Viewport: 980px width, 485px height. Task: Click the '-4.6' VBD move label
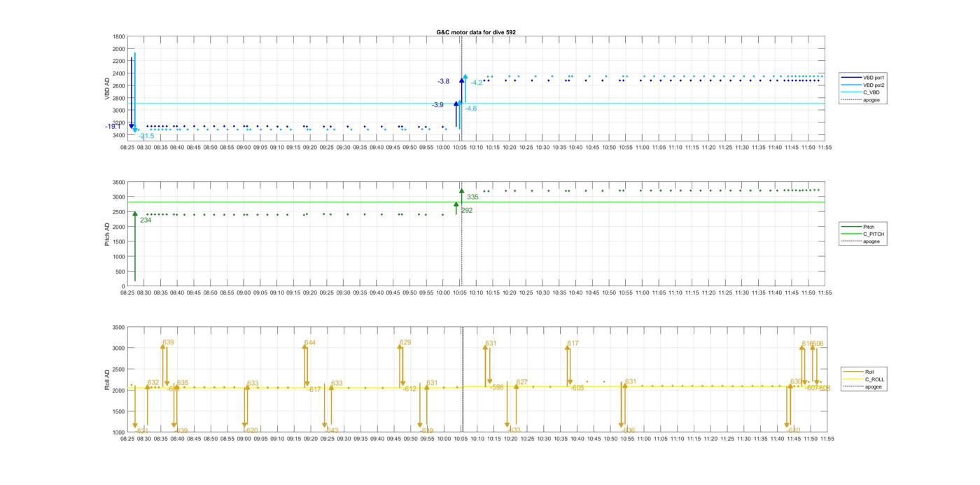pyautogui.click(x=471, y=108)
